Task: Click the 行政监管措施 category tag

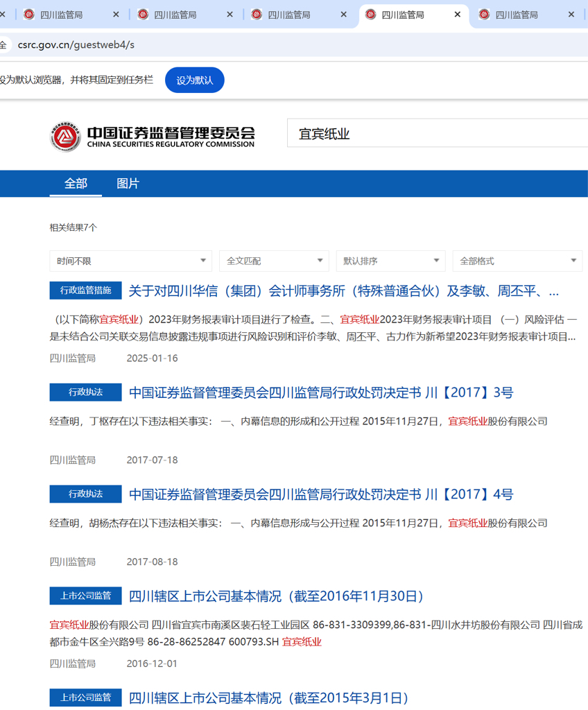Action: [85, 291]
